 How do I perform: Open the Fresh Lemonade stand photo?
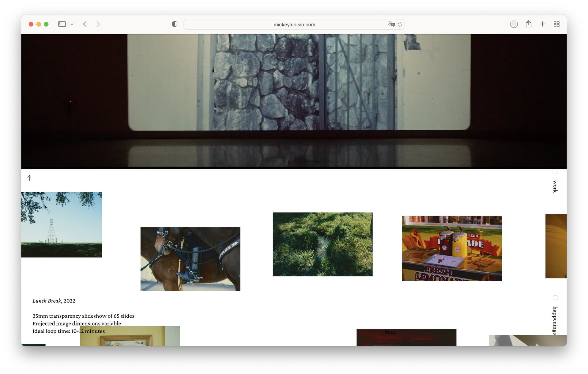(x=452, y=248)
